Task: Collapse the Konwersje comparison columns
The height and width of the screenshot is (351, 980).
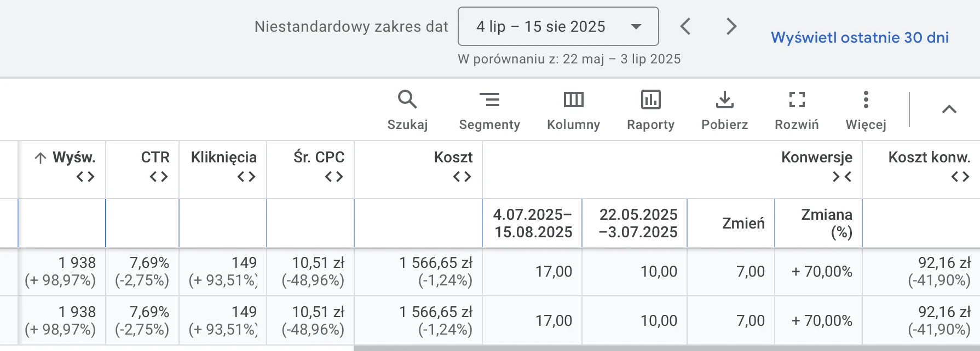Action: (842, 177)
